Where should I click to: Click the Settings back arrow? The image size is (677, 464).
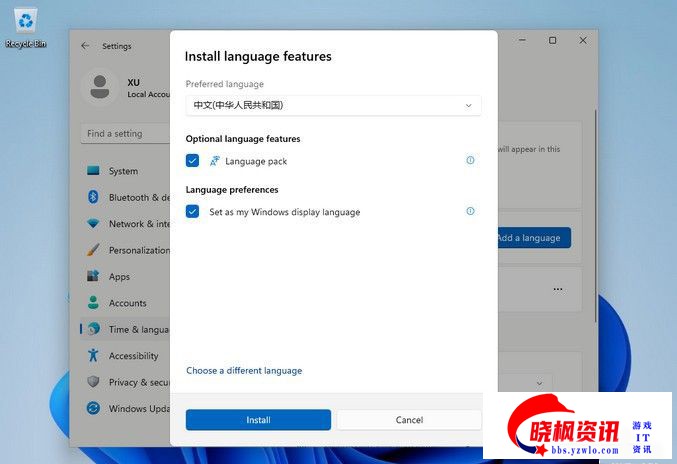(x=85, y=46)
